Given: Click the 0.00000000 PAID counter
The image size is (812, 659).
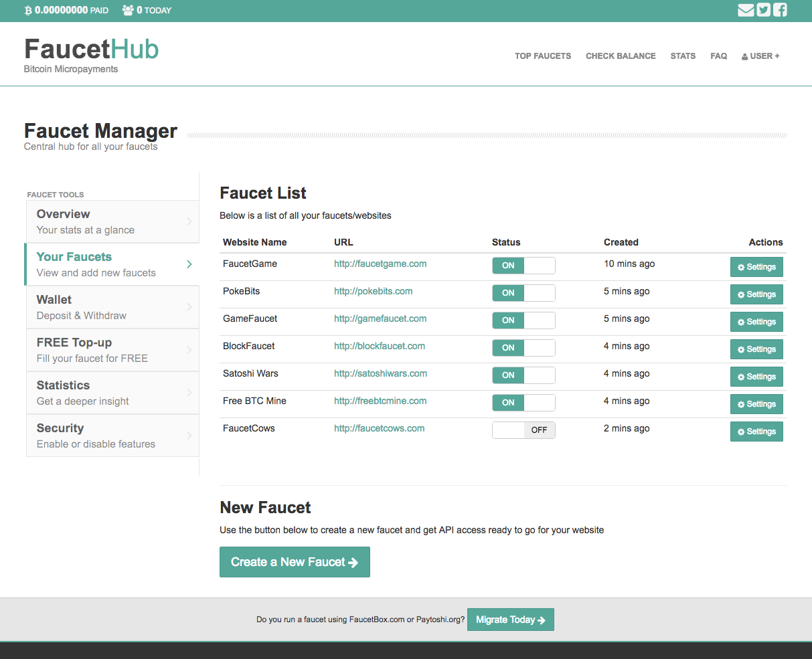Looking at the screenshot, I should pyautogui.click(x=66, y=10).
